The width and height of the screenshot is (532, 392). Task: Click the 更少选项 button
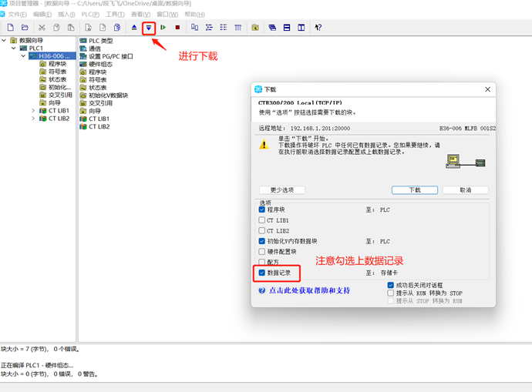coord(282,190)
